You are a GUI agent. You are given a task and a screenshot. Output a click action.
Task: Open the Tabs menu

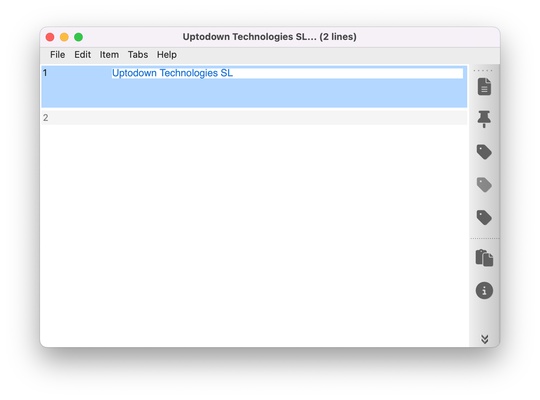pos(138,55)
